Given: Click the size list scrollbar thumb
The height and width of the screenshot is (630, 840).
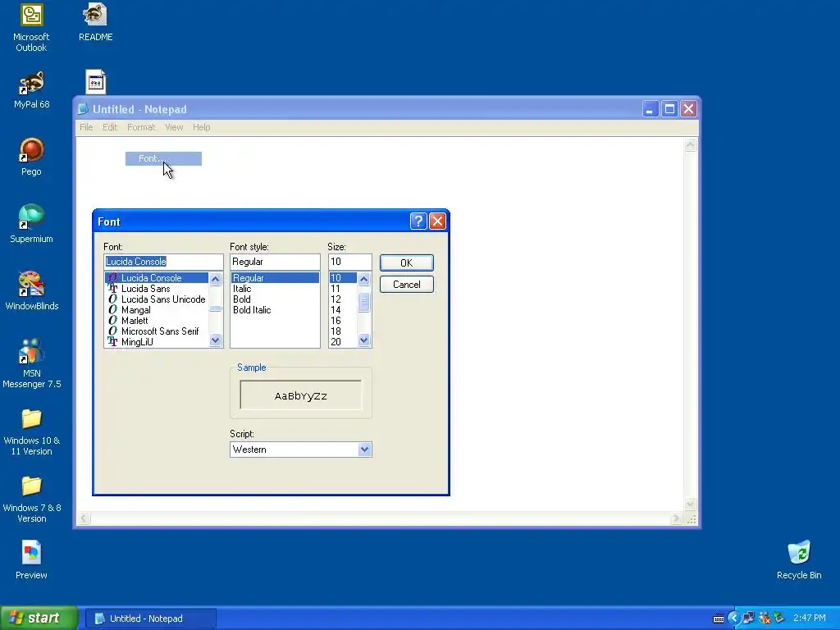Looking at the screenshot, I should (x=363, y=302).
